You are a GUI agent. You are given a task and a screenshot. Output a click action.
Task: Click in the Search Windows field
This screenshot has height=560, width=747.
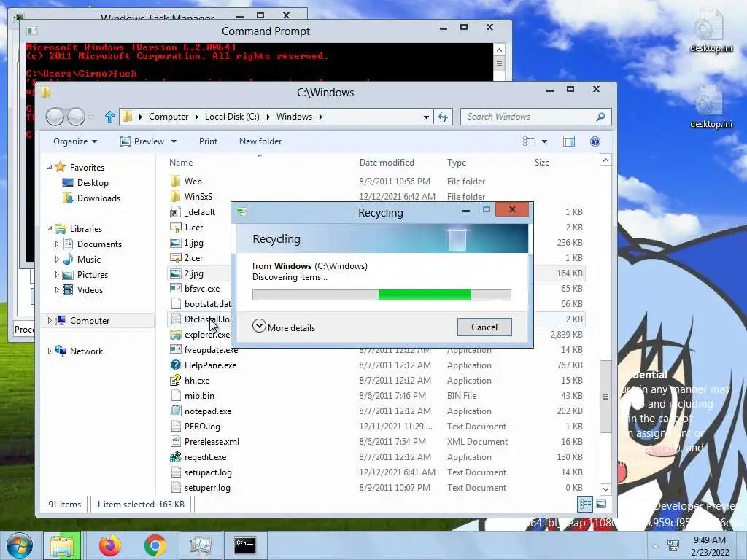(x=529, y=117)
